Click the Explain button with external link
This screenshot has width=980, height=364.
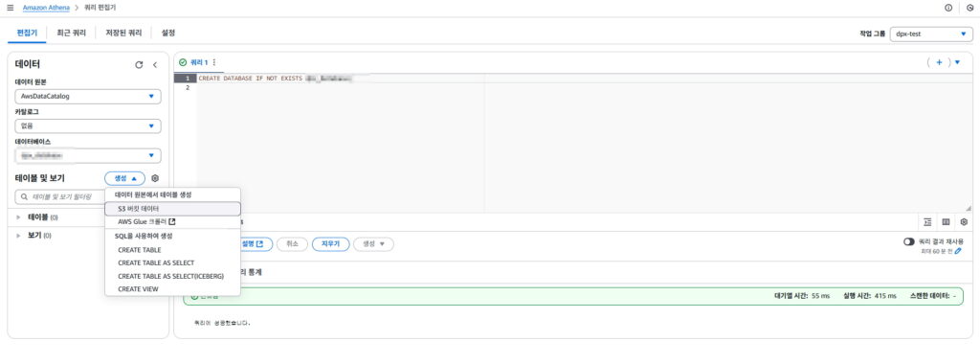256,244
